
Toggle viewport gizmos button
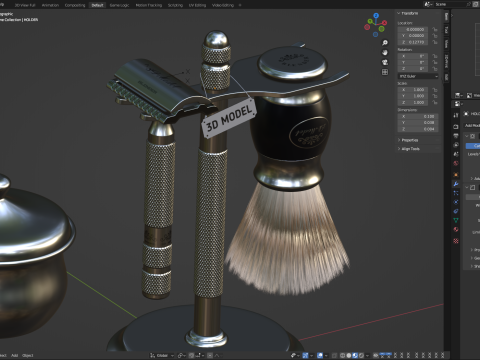tap(305, 355)
